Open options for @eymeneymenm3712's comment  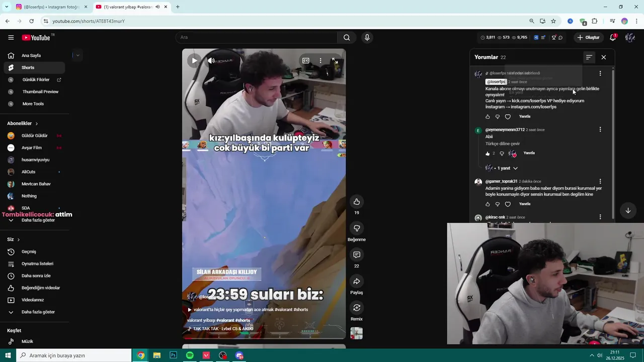pos(600,129)
